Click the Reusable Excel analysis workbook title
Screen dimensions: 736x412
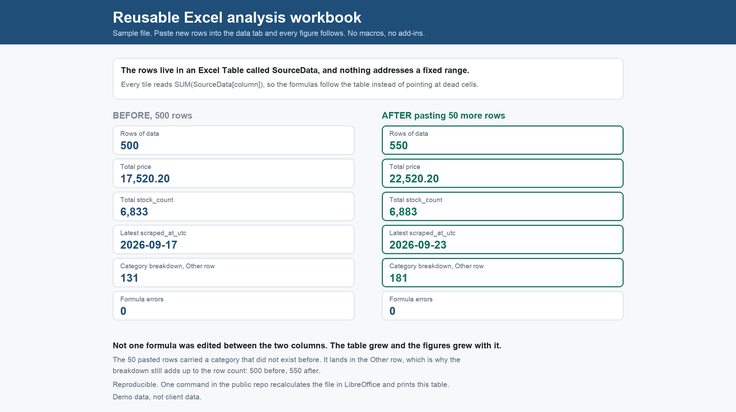click(x=237, y=17)
